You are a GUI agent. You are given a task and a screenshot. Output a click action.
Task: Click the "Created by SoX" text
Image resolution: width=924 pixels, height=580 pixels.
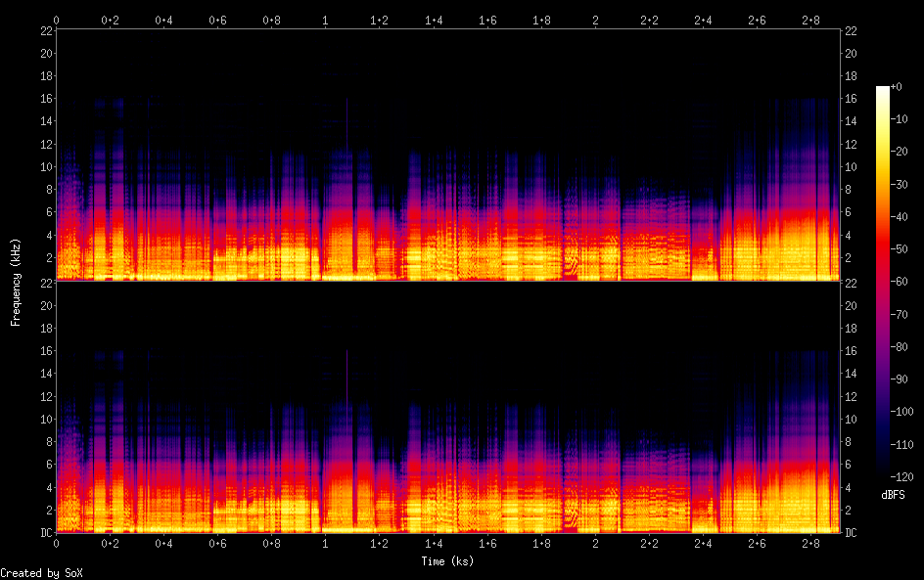tap(40, 573)
